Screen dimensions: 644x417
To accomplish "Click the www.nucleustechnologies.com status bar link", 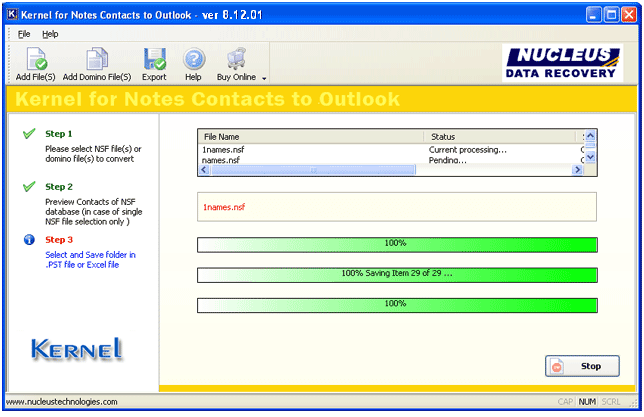I will coord(62,402).
